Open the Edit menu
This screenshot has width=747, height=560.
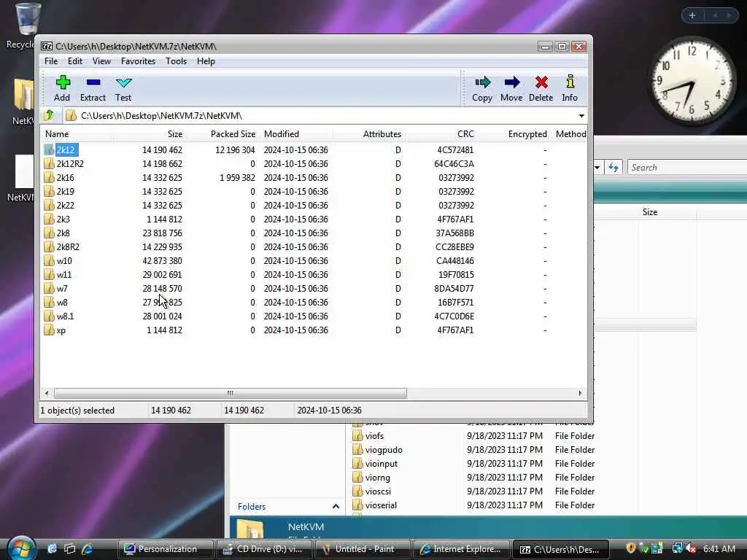pyautogui.click(x=75, y=61)
